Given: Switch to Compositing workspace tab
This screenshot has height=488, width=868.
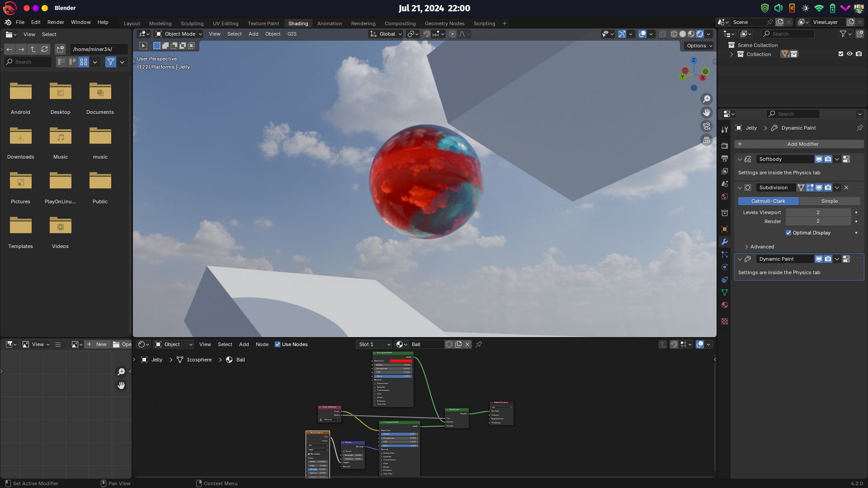Looking at the screenshot, I should (400, 23).
